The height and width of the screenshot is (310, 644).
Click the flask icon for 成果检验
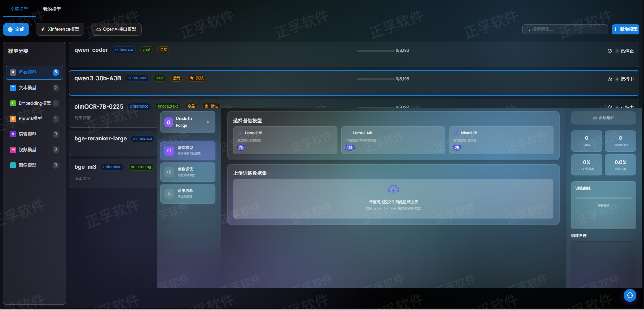coord(169,194)
